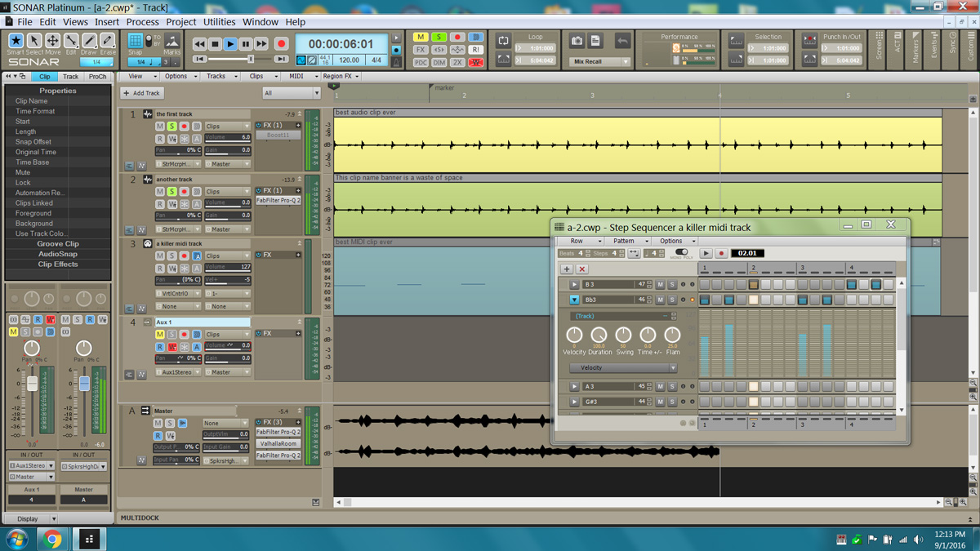Open Google Chrome from the taskbar
This screenshot has height=551, width=980.
click(52, 539)
